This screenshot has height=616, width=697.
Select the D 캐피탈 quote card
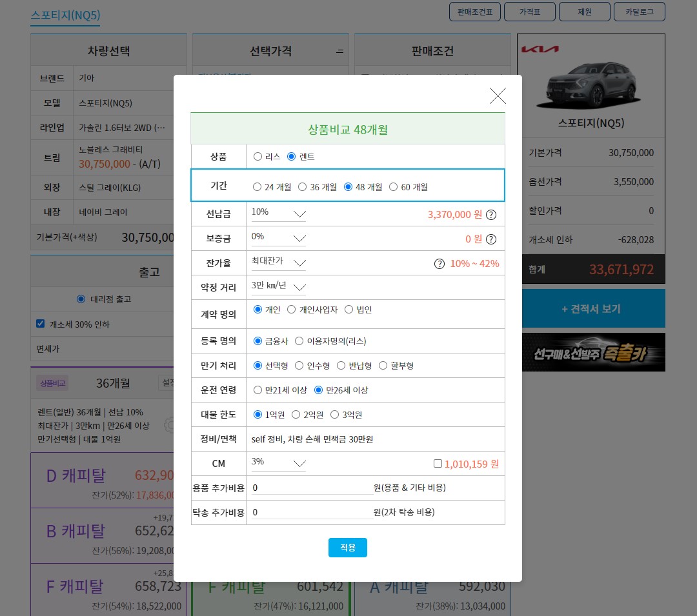pos(102,481)
